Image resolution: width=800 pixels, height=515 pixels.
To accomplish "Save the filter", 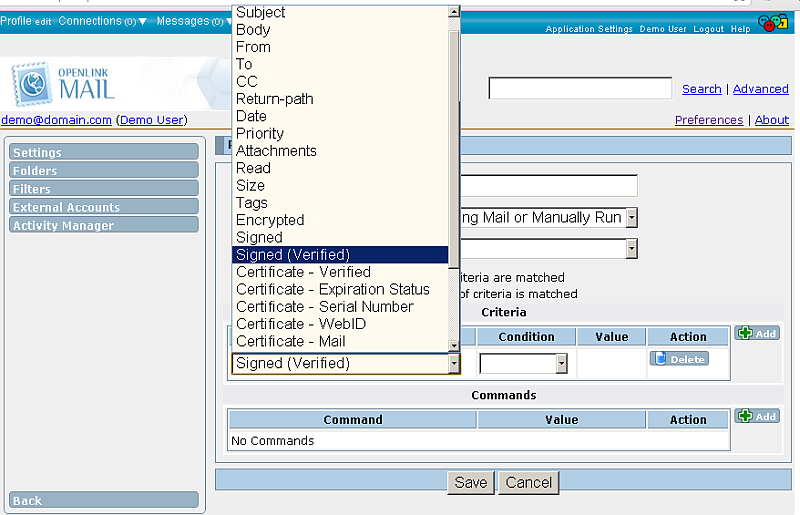I will 471,482.
